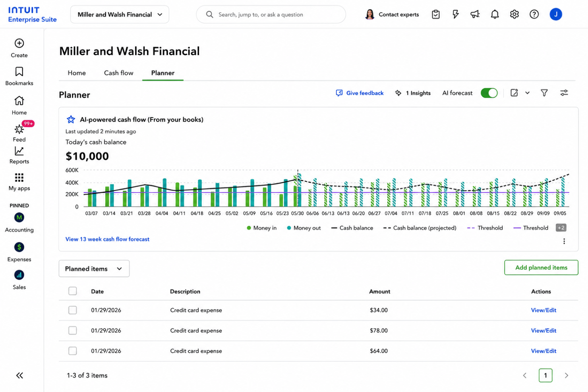The width and height of the screenshot is (588, 392).
Task: Open the notifications bell
Action: pyautogui.click(x=495, y=14)
